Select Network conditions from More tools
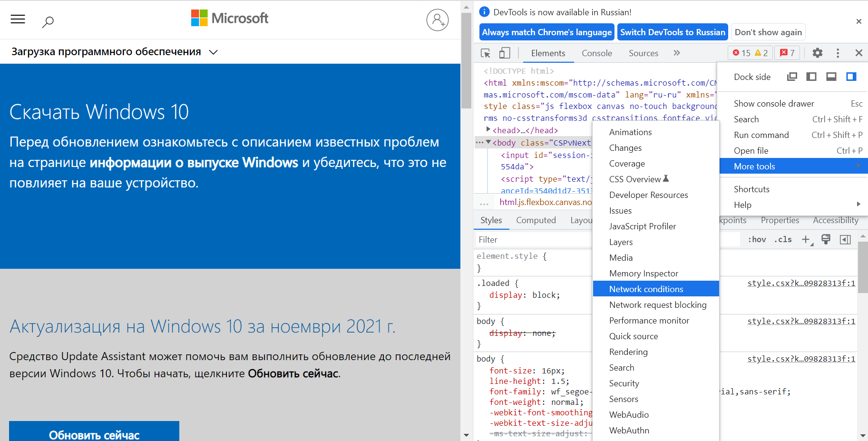The height and width of the screenshot is (441, 868). click(x=646, y=289)
